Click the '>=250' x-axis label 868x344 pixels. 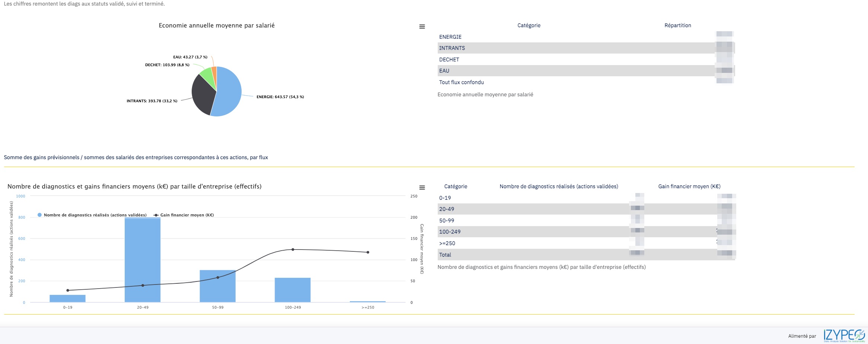(x=368, y=307)
